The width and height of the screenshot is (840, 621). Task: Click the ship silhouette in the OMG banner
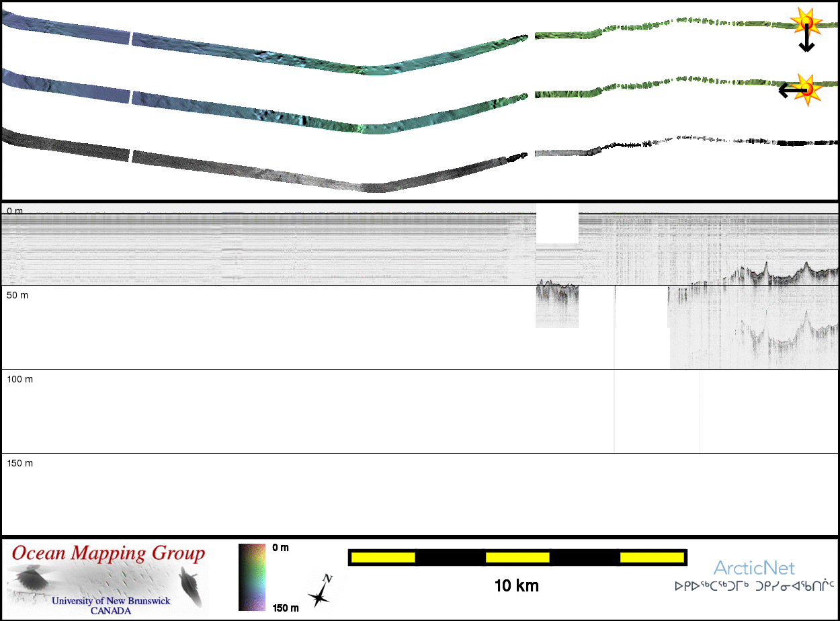point(191,583)
